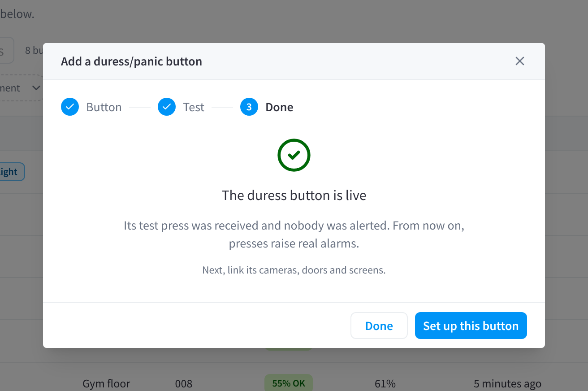
Task: Go back to the Button step
Action: 91,107
